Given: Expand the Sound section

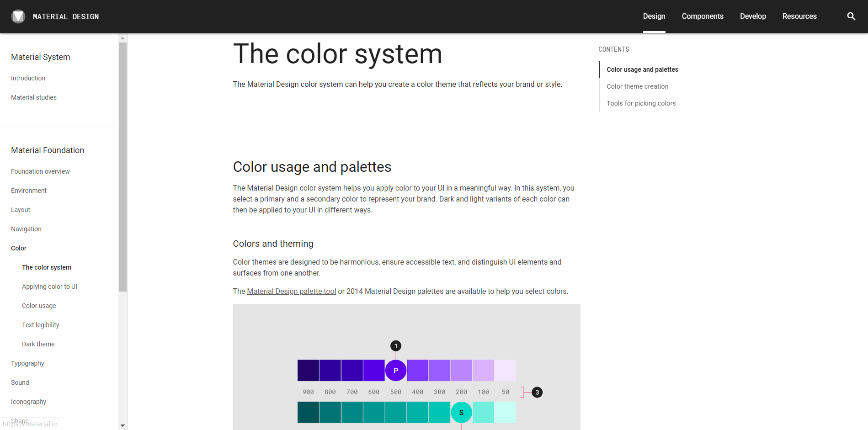Looking at the screenshot, I should [x=20, y=382].
